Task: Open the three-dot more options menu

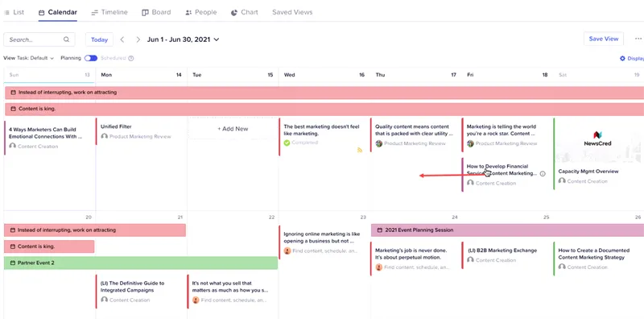Action: pos(638,39)
